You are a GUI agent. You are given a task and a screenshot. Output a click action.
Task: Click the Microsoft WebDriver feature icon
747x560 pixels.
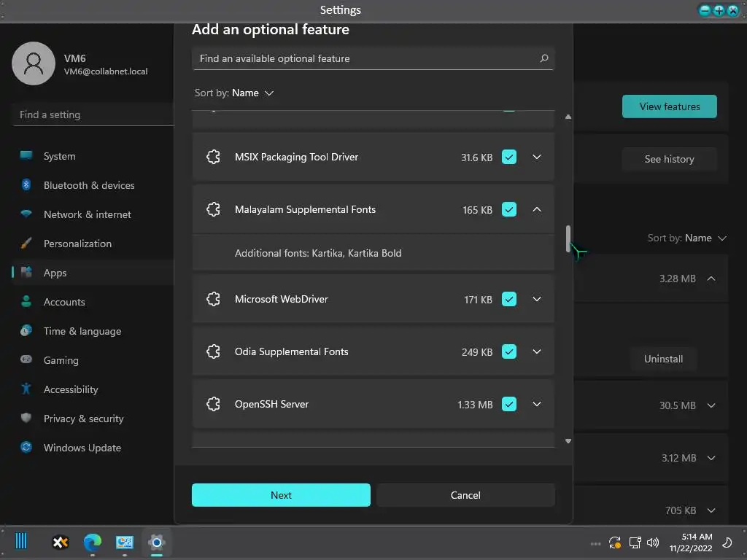[x=214, y=299]
